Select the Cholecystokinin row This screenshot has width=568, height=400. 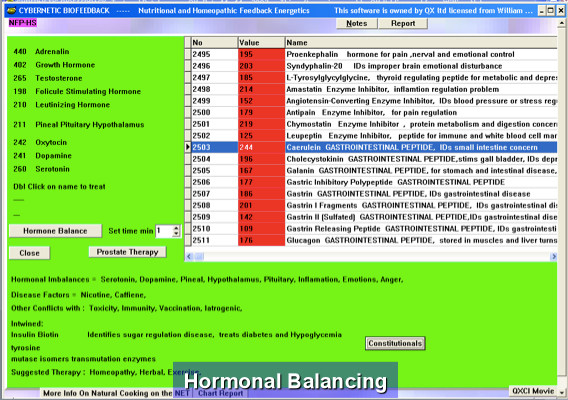tap(374, 159)
